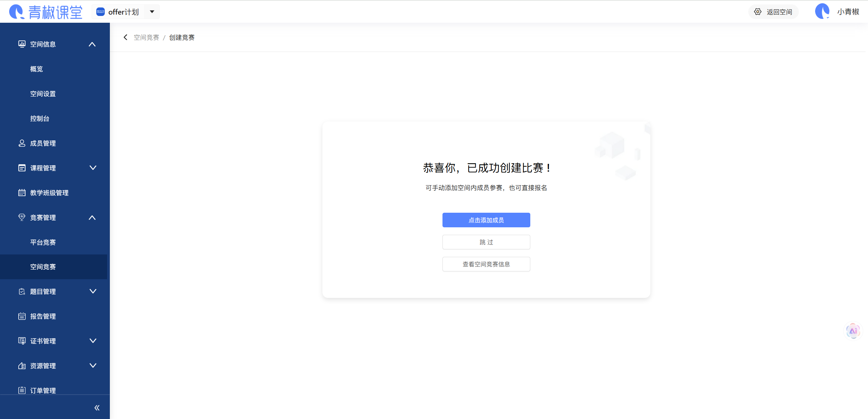Expand the 证书管理 section
This screenshot has width=868, height=419.
pos(92,341)
